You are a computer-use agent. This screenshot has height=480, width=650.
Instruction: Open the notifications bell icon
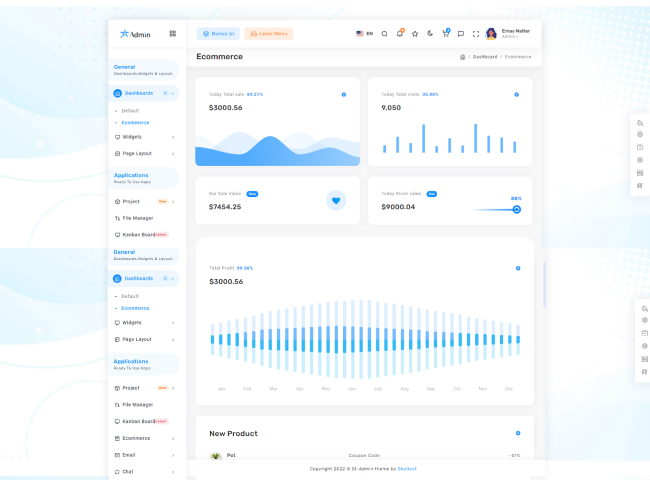click(x=400, y=33)
